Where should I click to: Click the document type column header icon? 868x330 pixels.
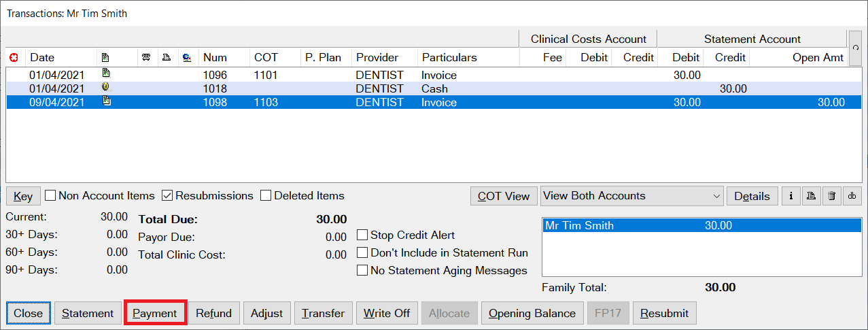(105, 57)
